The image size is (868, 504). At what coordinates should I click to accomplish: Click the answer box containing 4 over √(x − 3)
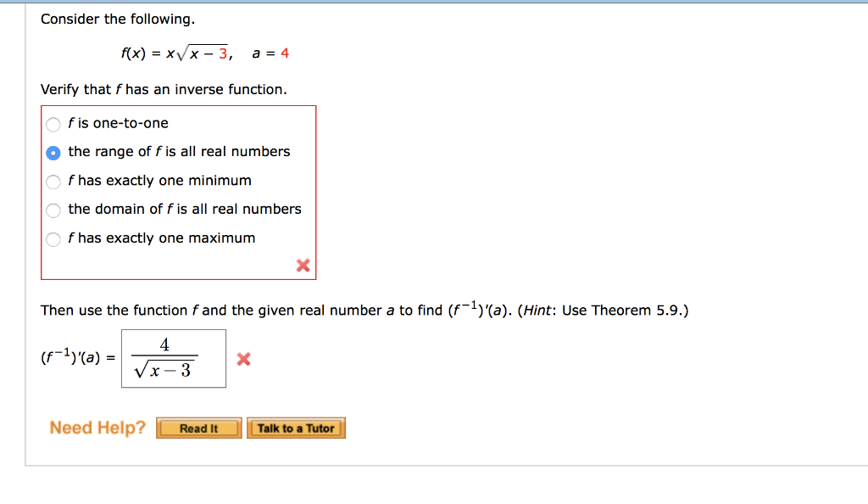tap(174, 358)
